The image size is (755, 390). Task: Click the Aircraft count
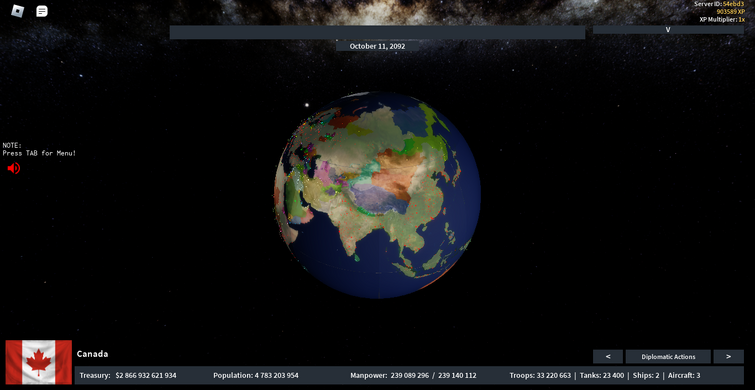[x=698, y=375]
